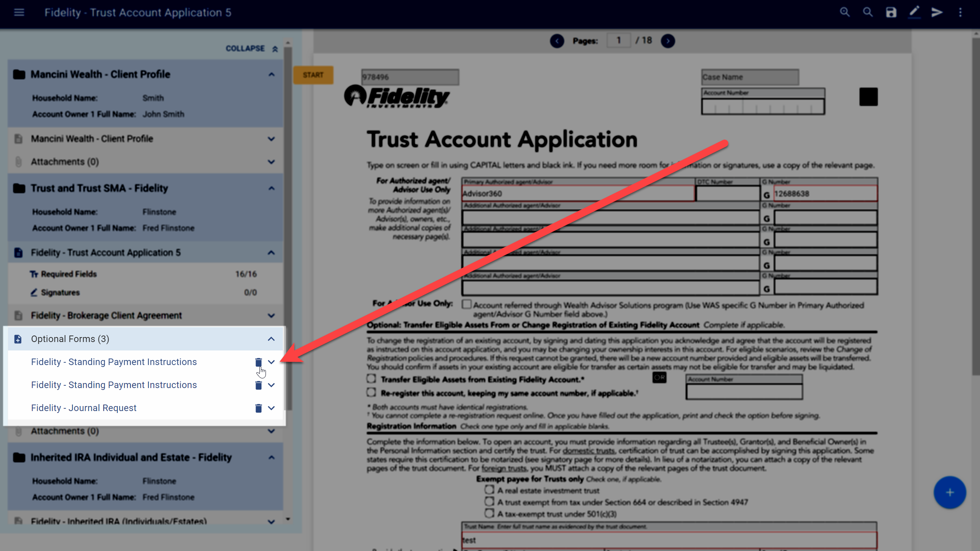Click the pencil sign icon in the top bar
The width and height of the screenshot is (980, 551).
pos(914,12)
